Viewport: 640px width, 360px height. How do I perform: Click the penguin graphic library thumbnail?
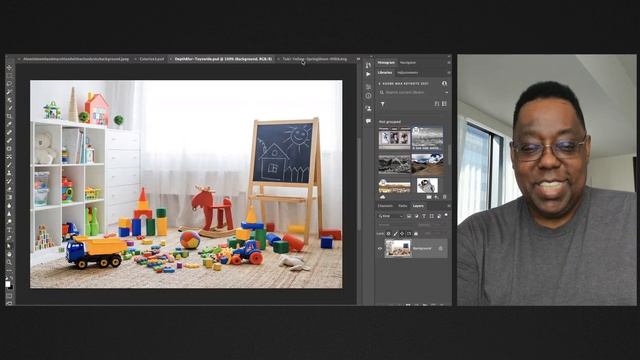[427, 185]
